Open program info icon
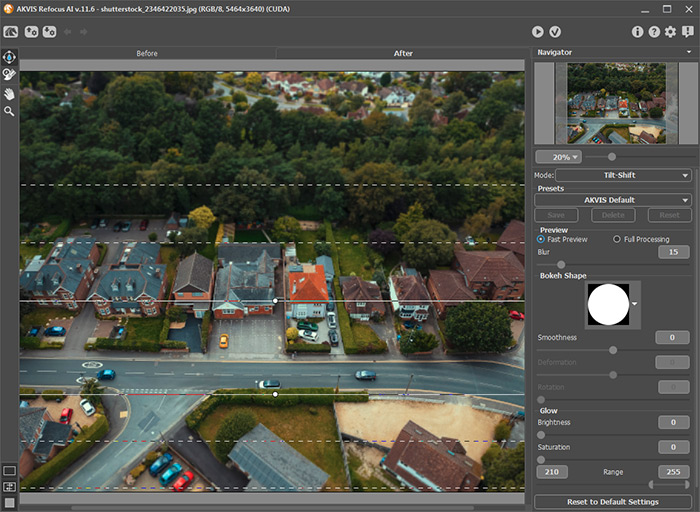Screen dimensions: 700x512 tap(637, 32)
